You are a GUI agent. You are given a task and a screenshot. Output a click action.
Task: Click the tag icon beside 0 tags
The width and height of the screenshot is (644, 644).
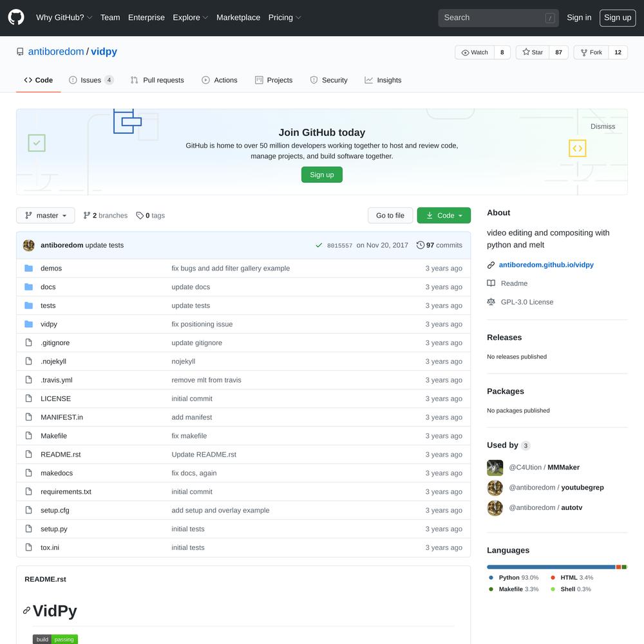click(x=140, y=216)
